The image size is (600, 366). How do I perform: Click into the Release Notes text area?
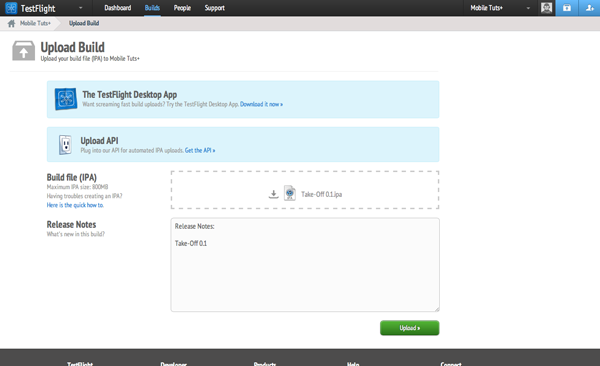click(305, 265)
